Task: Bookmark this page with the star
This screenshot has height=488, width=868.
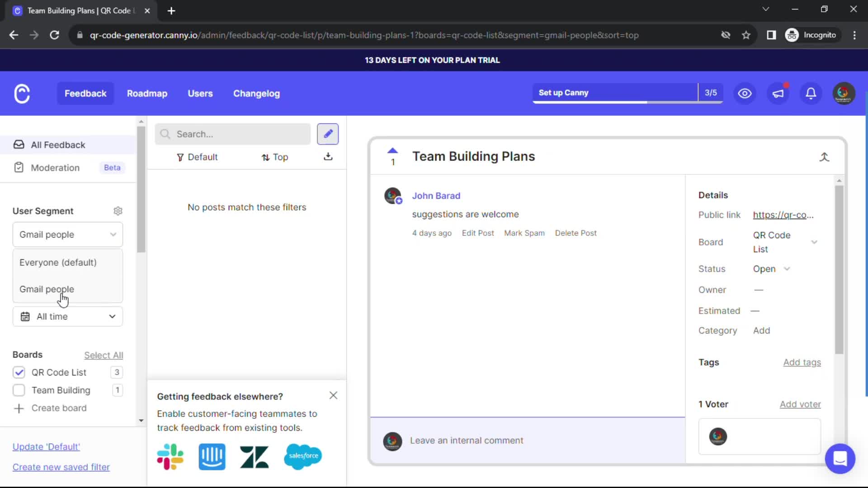Action: 746,35
